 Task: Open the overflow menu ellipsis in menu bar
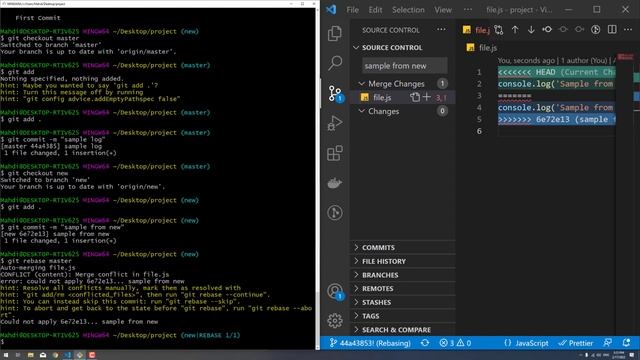pos(468,10)
